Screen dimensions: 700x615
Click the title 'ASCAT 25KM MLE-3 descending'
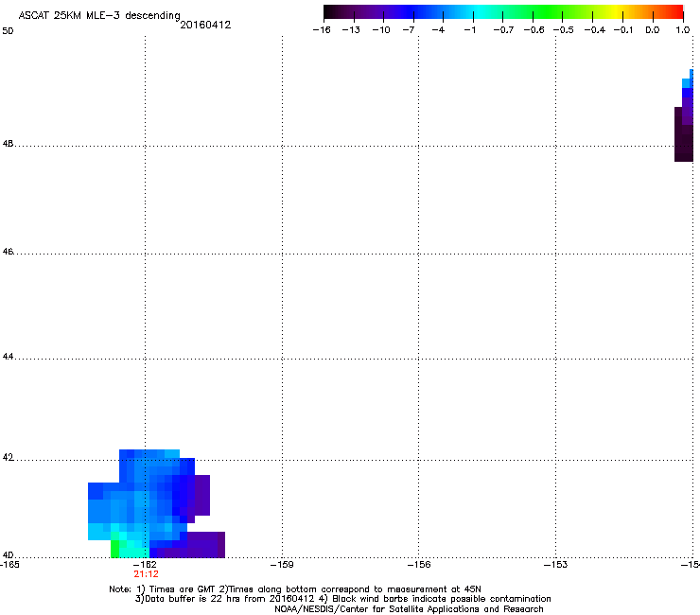point(99,16)
